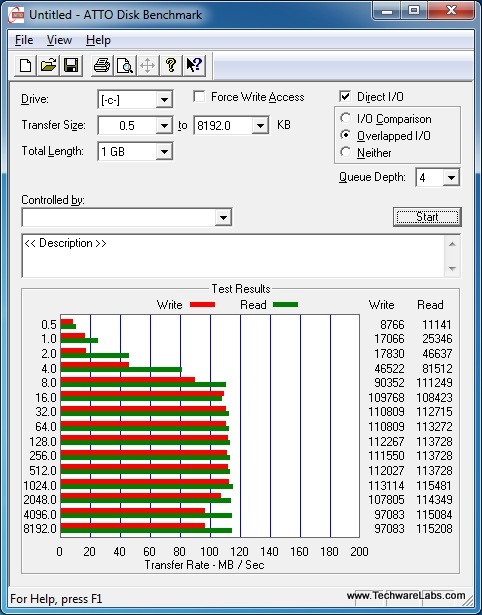Viewport: 482px width, 615px height.
Task: Click the ATTO application icon in title bar
Action: (16, 15)
